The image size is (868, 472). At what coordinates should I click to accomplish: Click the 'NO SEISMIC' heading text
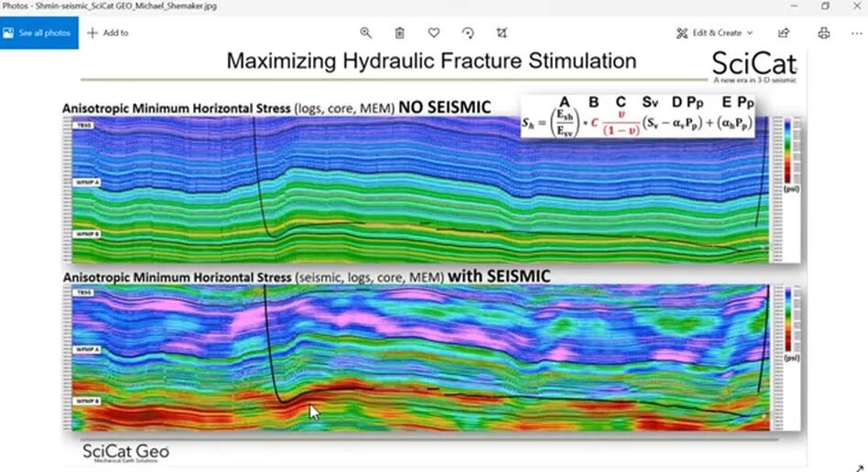[444, 107]
